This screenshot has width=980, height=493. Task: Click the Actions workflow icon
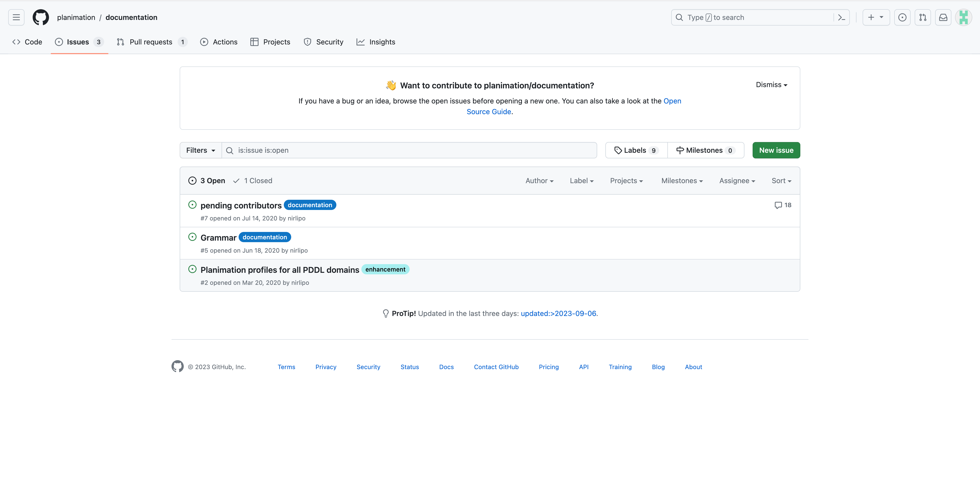[205, 42]
